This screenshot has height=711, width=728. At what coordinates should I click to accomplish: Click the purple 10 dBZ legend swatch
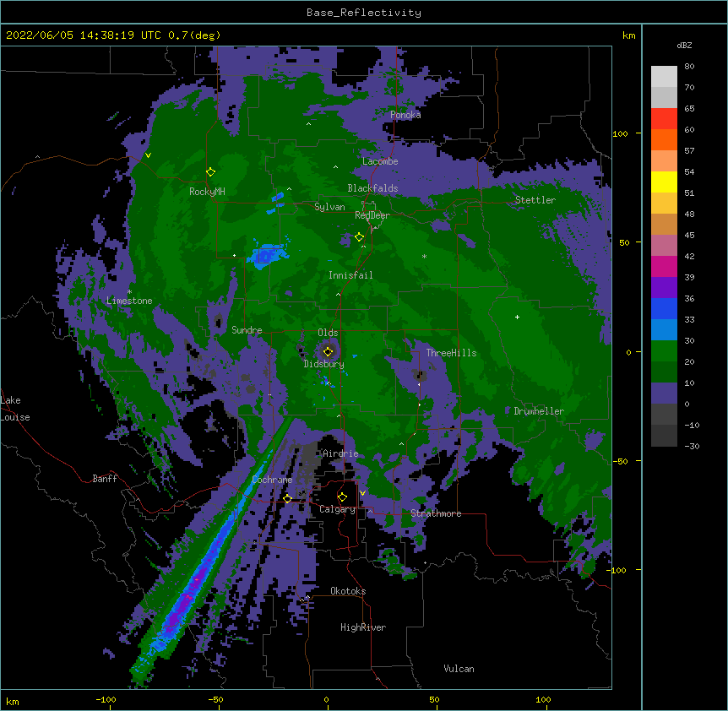pos(664,393)
